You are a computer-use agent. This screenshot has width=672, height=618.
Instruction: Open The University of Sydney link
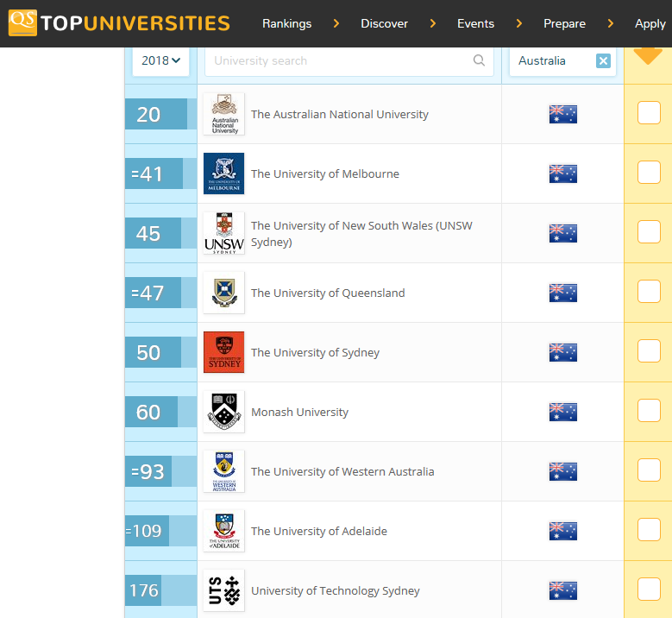315,352
